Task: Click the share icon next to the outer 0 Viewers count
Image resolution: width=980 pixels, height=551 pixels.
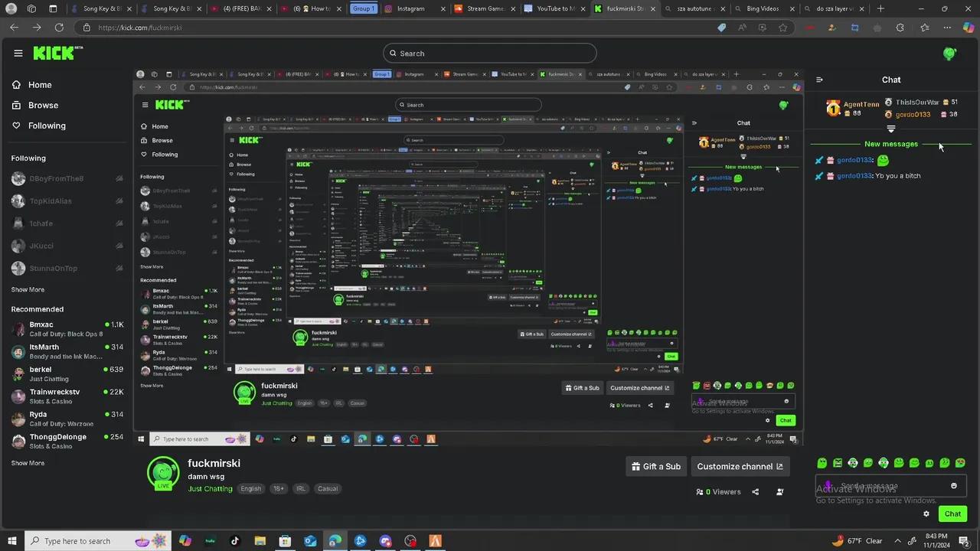Action: click(x=756, y=492)
